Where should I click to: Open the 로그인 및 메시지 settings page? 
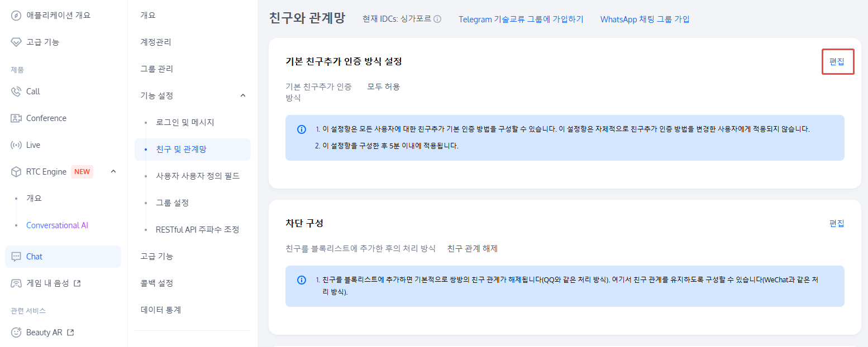pyautogui.click(x=185, y=122)
